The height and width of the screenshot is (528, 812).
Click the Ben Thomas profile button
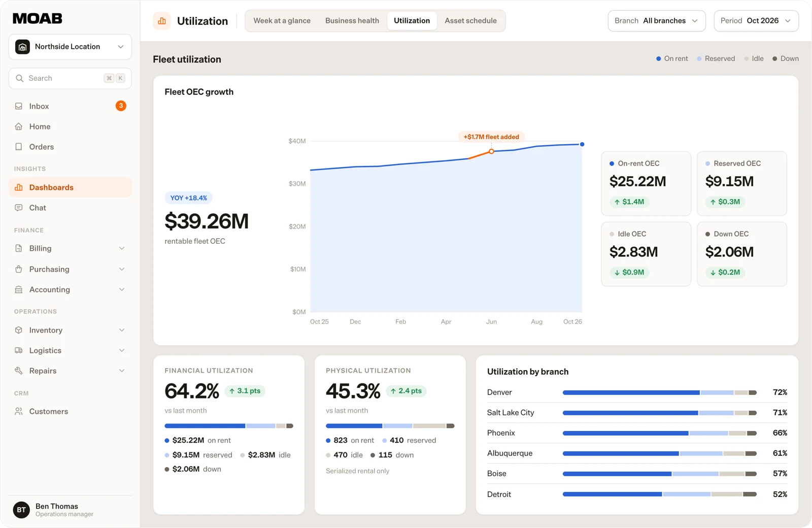(x=70, y=510)
